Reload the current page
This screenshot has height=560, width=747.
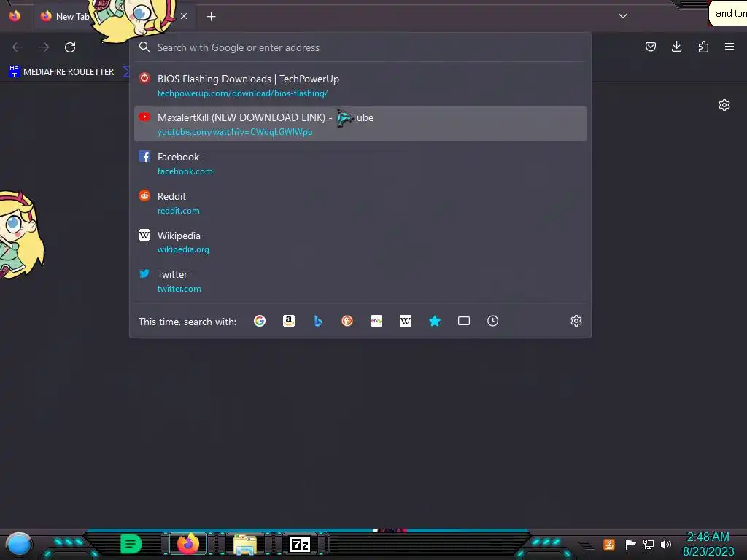click(70, 47)
